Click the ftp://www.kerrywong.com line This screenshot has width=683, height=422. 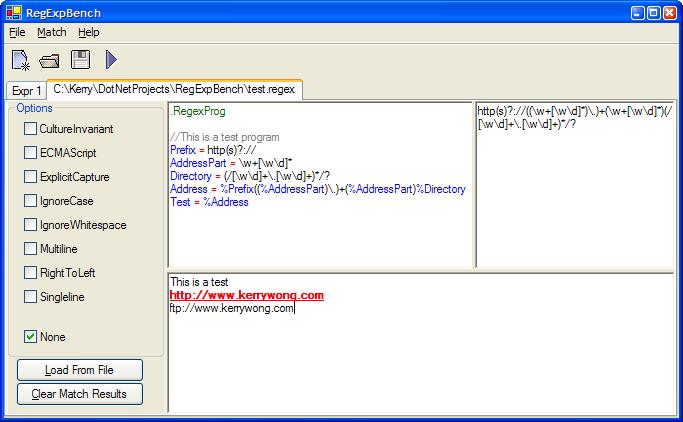(x=232, y=309)
